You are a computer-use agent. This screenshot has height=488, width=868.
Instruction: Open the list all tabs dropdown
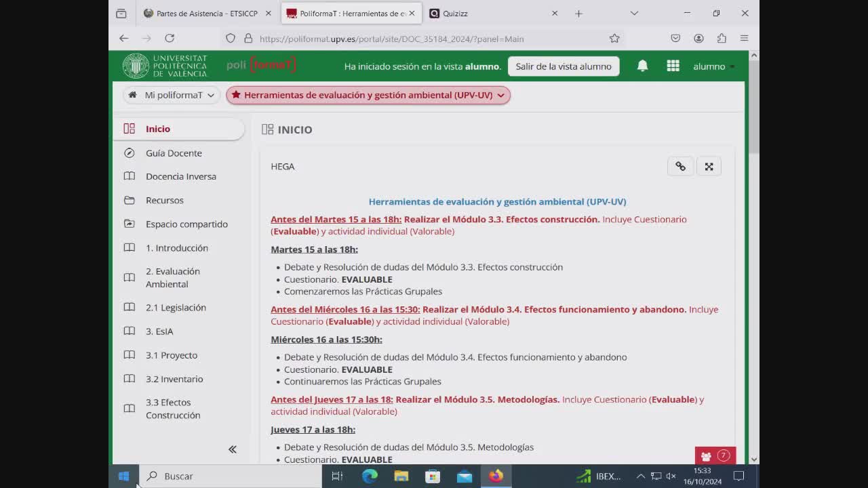[634, 14]
